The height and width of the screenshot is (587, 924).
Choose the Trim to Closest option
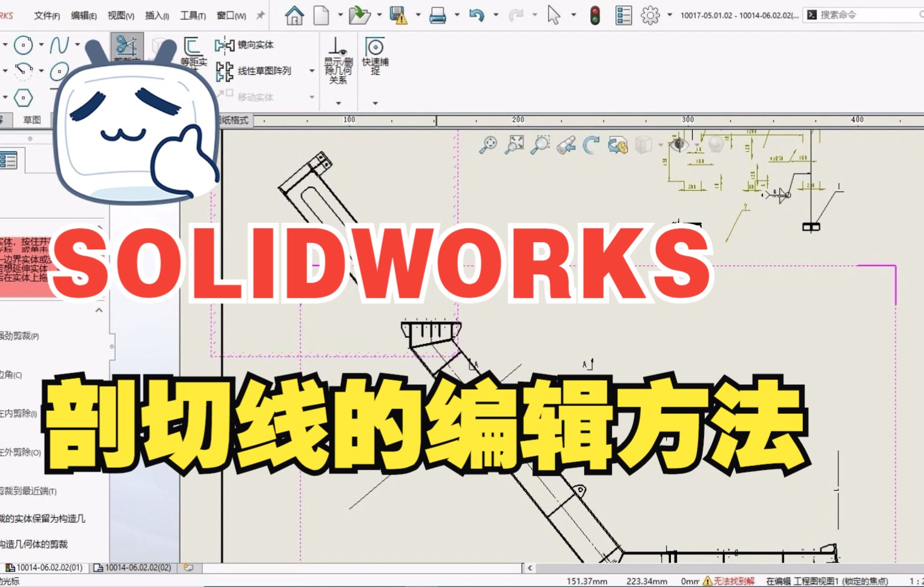point(27,491)
